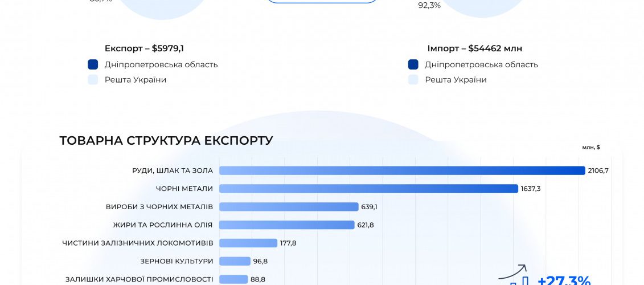Select the Руди, шлак та зола bar
The height and width of the screenshot is (285, 644).
click(x=402, y=170)
